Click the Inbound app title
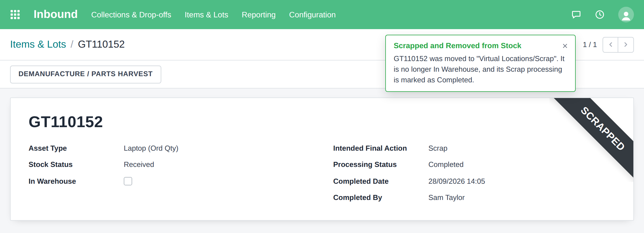644x233 pixels. click(x=55, y=14)
